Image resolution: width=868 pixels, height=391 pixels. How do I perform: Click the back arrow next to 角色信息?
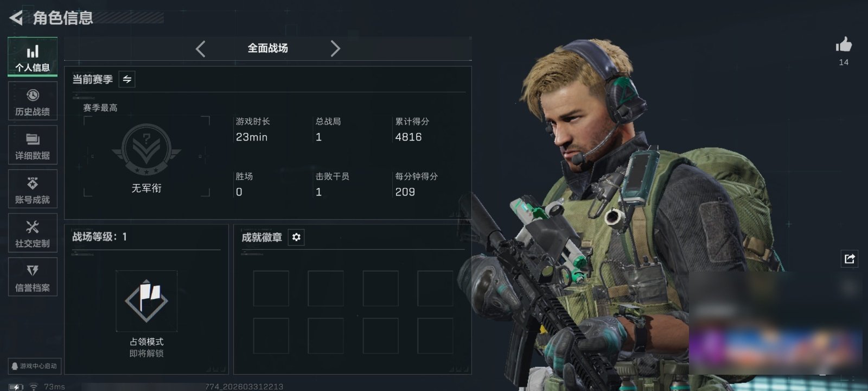16,18
